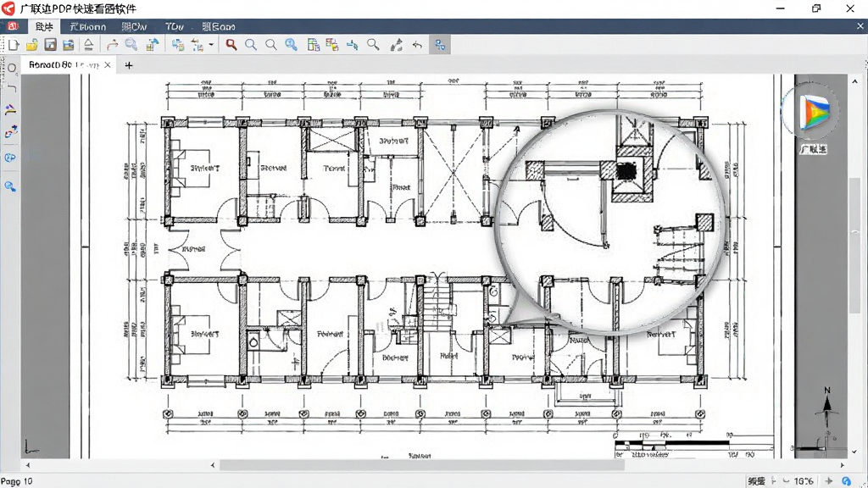Open the dropdown arrow beside the toolbar layer icon
868x488 pixels.
pos(211,45)
